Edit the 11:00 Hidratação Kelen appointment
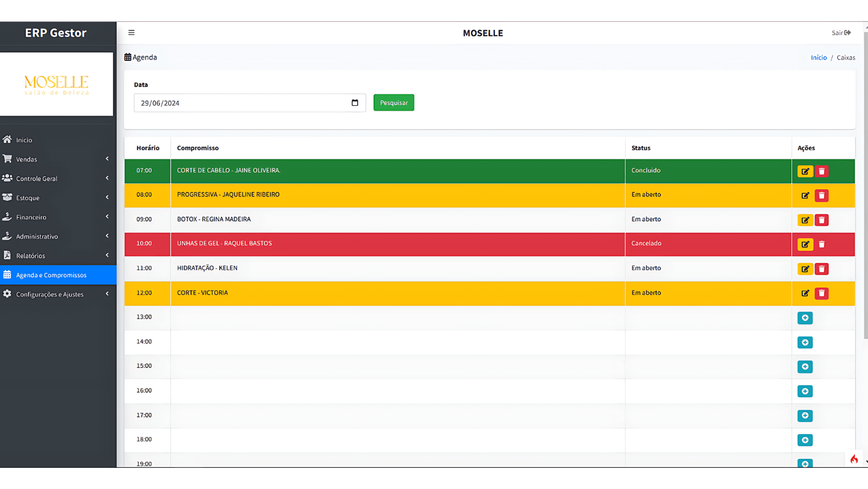This screenshot has height=489, width=868. [804, 269]
